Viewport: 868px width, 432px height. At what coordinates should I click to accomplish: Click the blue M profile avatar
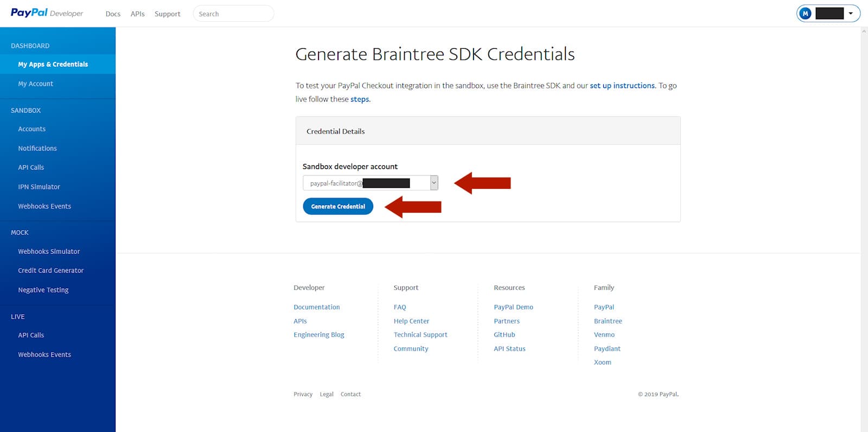pos(805,14)
